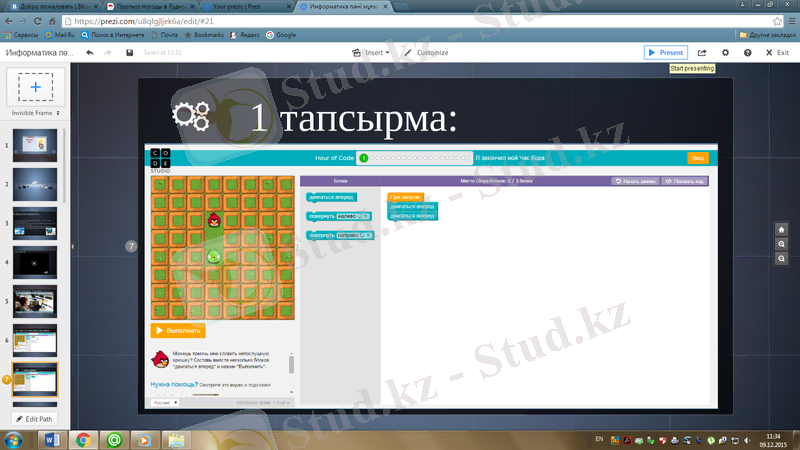
Task: Select path thumbnail number 3
Action: (35, 223)
